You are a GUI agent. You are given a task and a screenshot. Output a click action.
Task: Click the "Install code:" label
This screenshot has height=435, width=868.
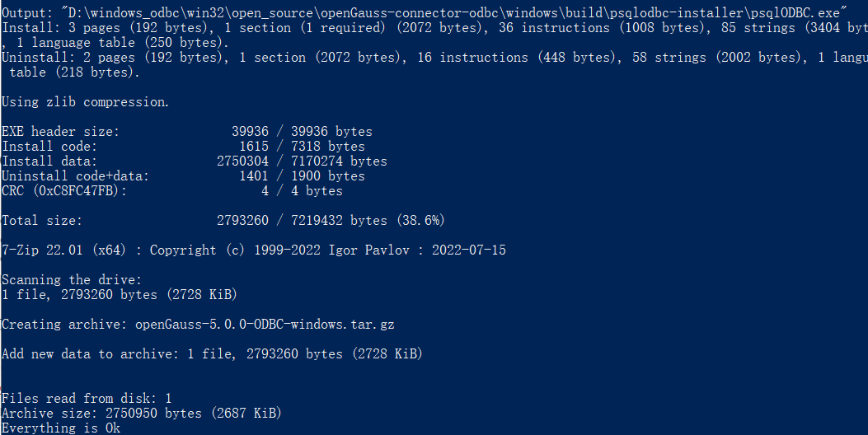pos(49,147)
